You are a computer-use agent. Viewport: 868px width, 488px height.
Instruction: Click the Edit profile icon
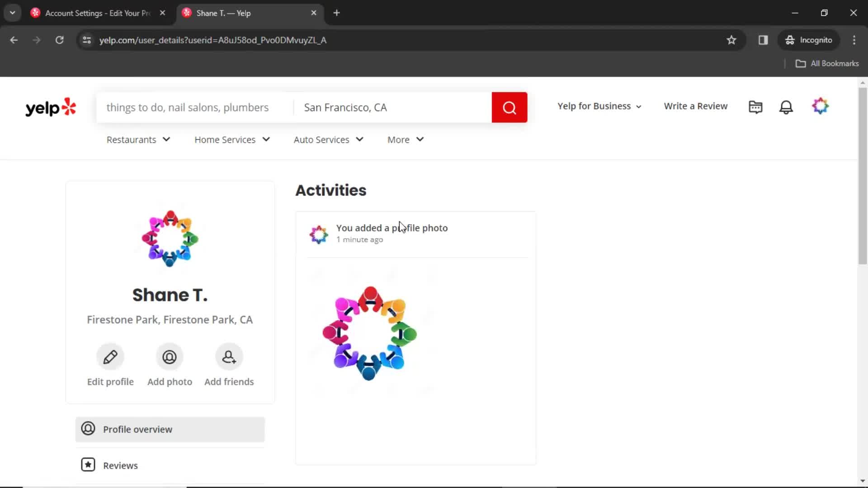click(x=110, y=357)
